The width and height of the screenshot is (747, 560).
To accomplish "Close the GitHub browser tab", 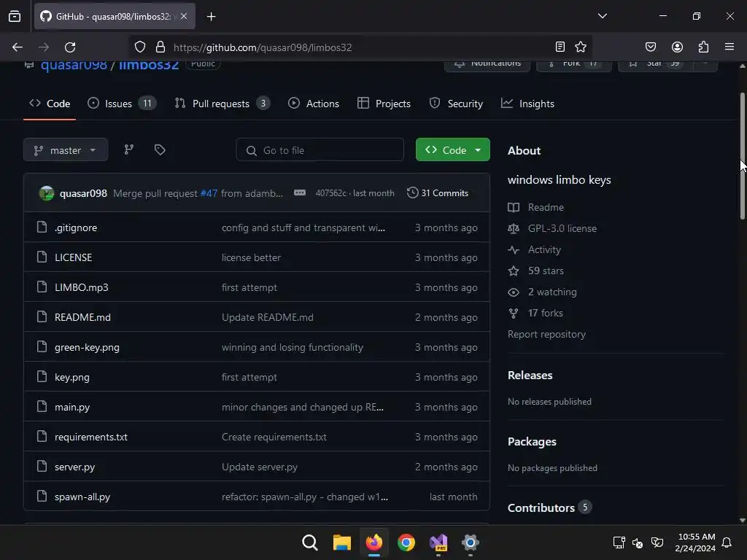I will (x=184, y=16).
